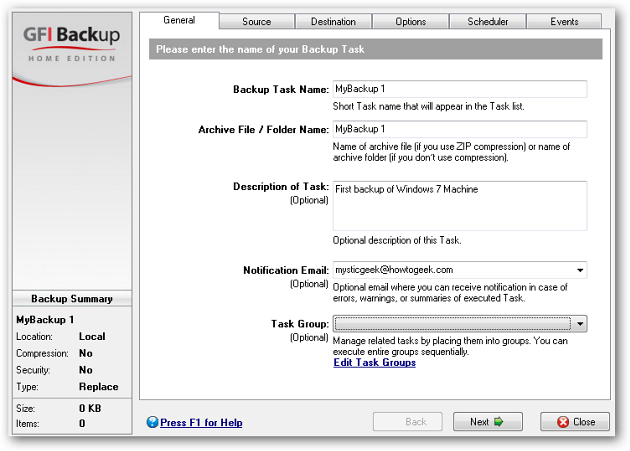Go to the Options tab
630x451 pixels.
(x=410, y=22)
